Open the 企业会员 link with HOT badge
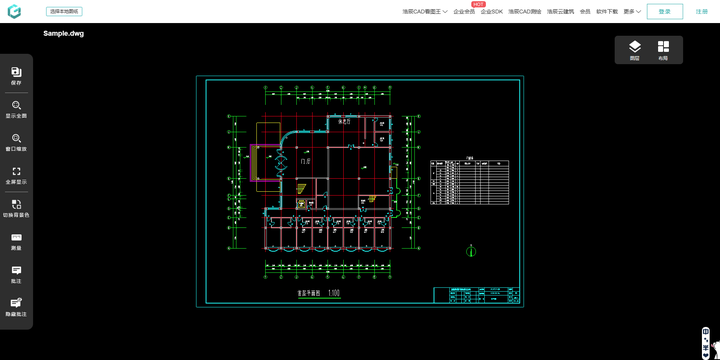Screen dimensions: 720x360 tap(464, 11)
